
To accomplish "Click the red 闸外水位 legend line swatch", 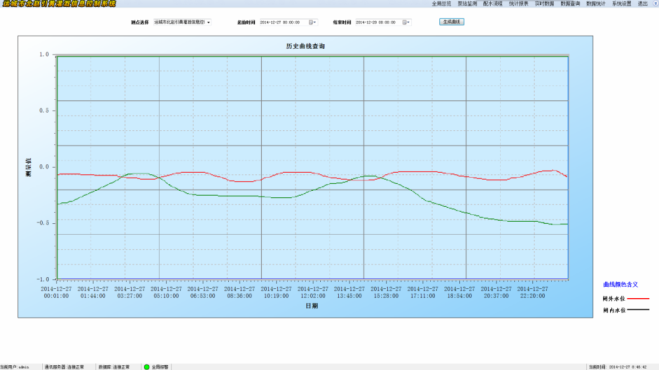I will tap(638, 299).
